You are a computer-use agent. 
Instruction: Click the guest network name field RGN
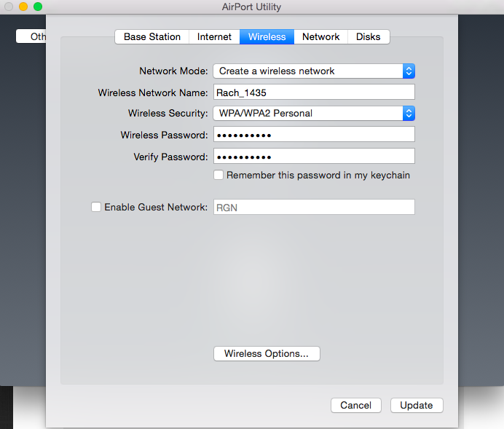point(314,207)
